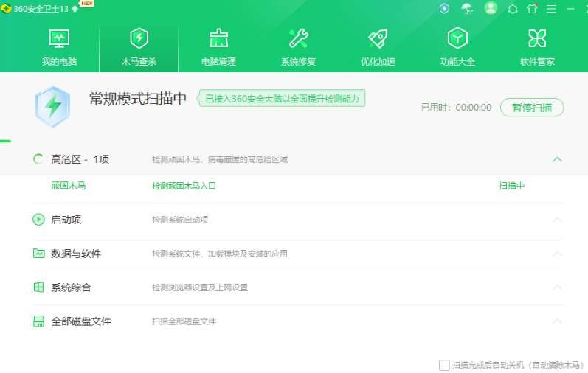The width and height of the screenshot is (588, 373).
Task: Open the hamburger main menu
Action: pos(551,9)
